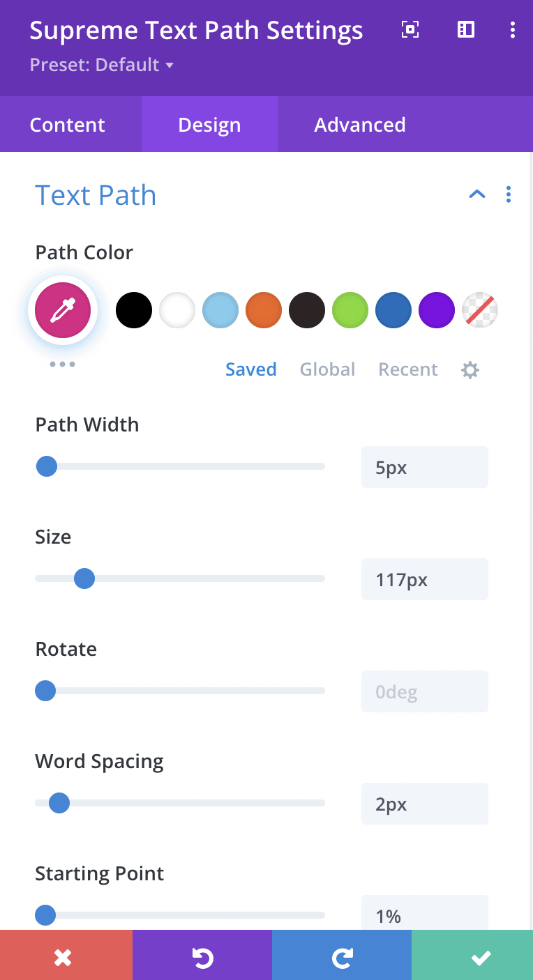Open the eyedropper color picker
The height and width of the screenshot is (980, 533).
63,310
